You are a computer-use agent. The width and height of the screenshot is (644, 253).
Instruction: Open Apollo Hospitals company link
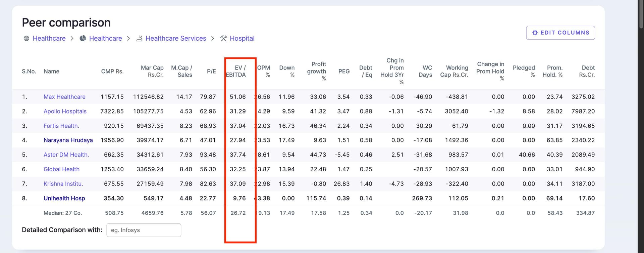coord(65,111)
